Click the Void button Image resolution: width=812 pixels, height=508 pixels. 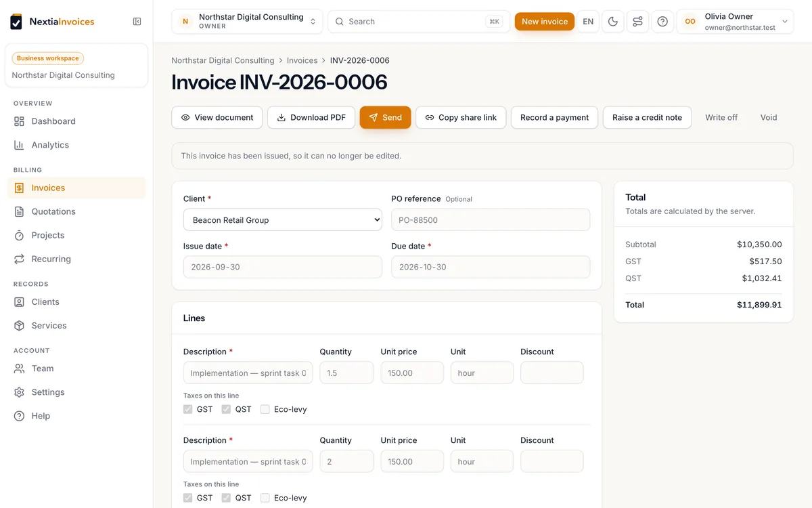point(769,117)
